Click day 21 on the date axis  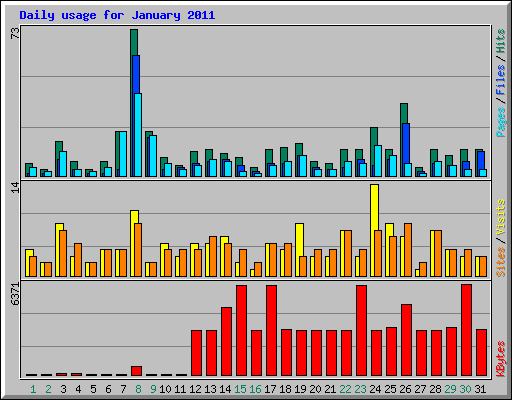(330, 389)
